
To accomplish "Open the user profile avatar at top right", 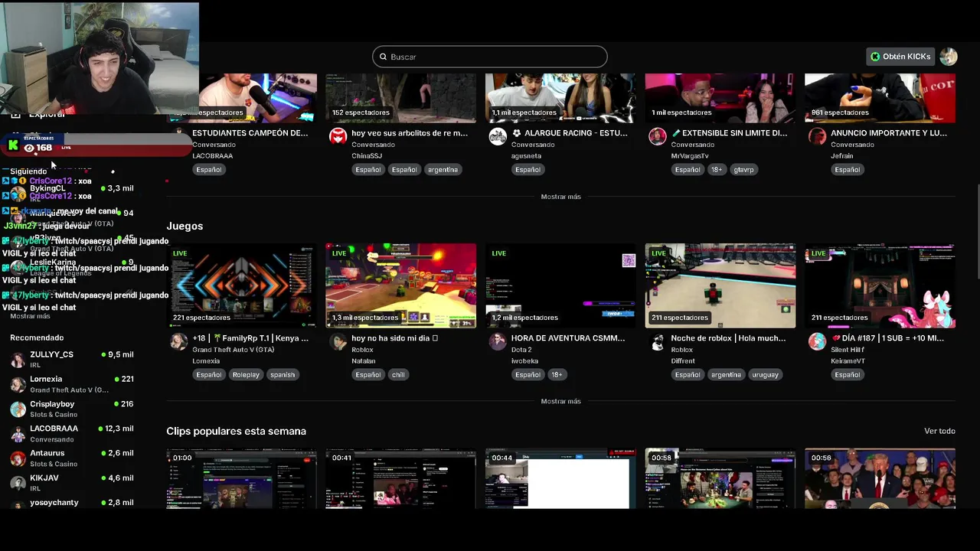I will (x=949, y=57).
